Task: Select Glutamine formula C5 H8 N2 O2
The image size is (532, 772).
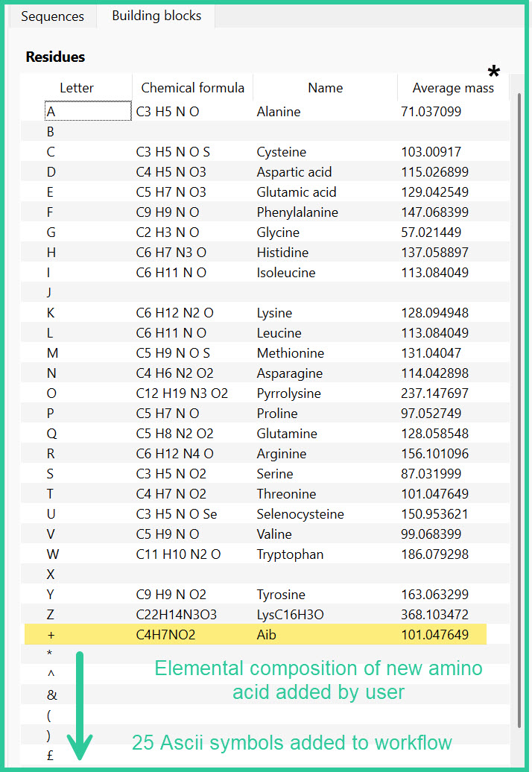Action: (174, 434)
